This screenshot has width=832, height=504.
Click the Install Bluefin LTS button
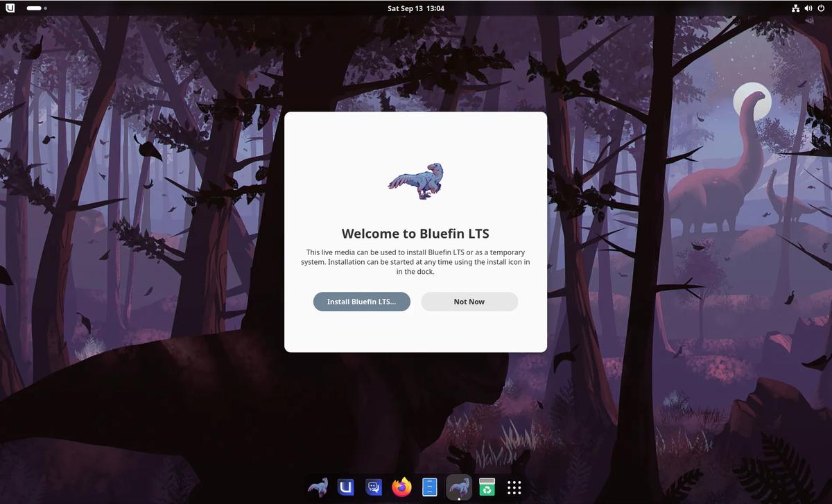pos(361,302)
